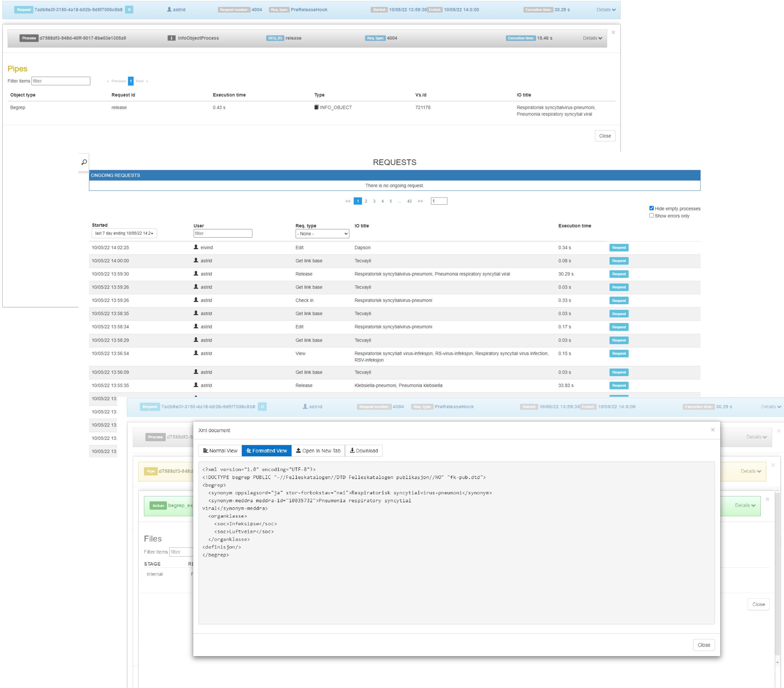Open the Req. type None dropdown
This screenshot has width=784, height=688.
322,233
